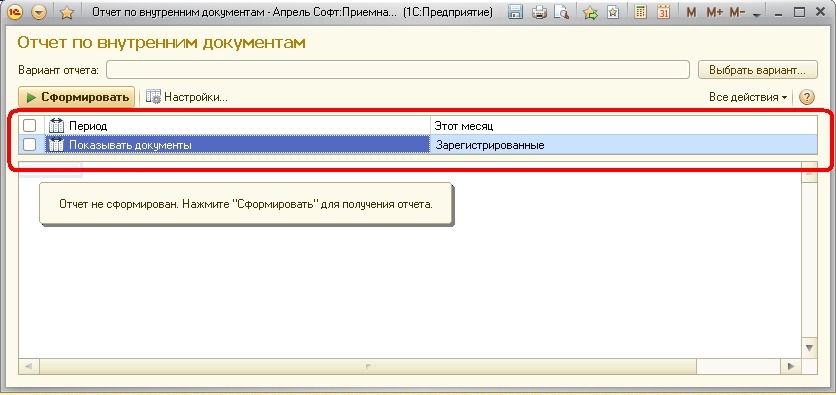Open print preview magnifier page icon
The height and width of the screenshot is (395, 836).
pyautogui.click(x=561, y=12)
